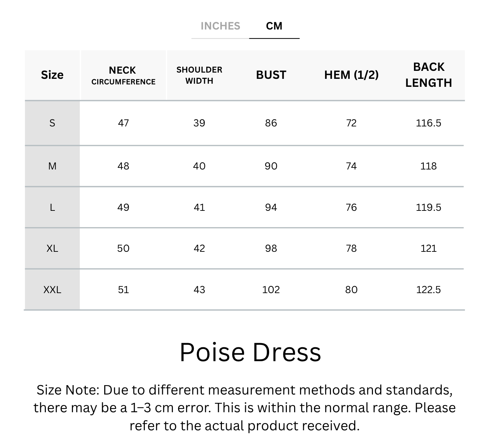
Task: Click the Size Note paragraph text
Action: (245, 408)
